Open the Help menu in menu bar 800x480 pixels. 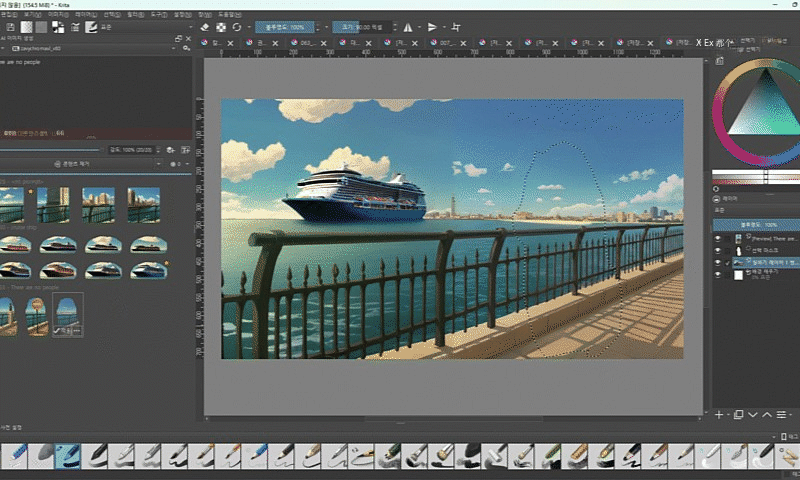click(x=231, y=14)
